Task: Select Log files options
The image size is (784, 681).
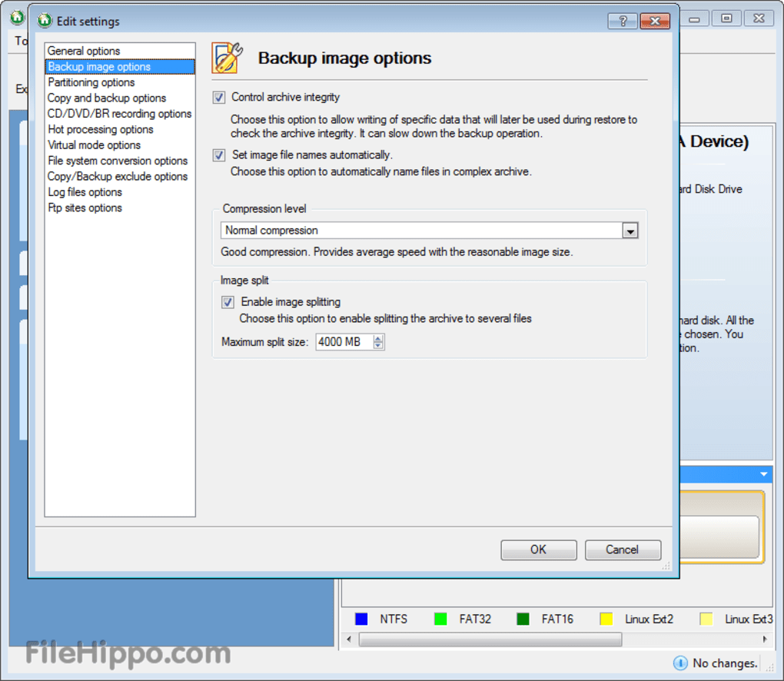Action: (85, 191)
